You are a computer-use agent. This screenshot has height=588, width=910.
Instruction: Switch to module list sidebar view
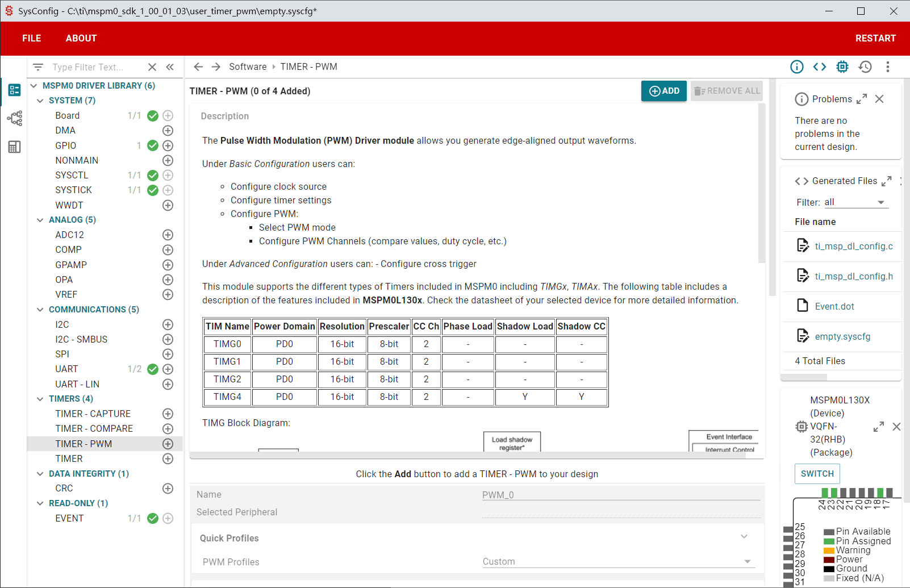(14, 90)
